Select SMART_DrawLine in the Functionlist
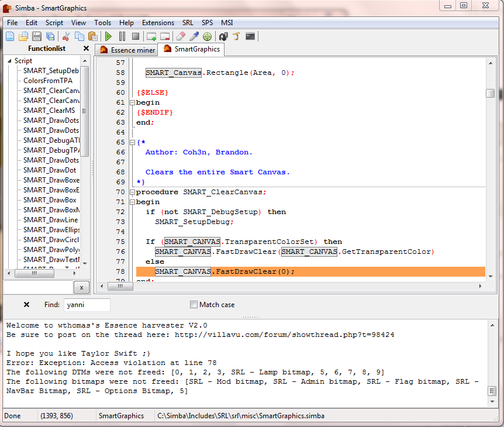504x427 pixels. tap(51, 219)
